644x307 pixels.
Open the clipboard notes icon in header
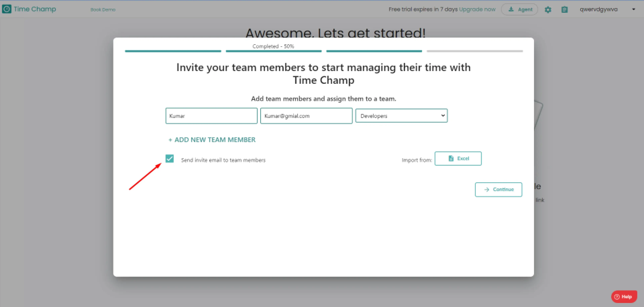point(564,10)
